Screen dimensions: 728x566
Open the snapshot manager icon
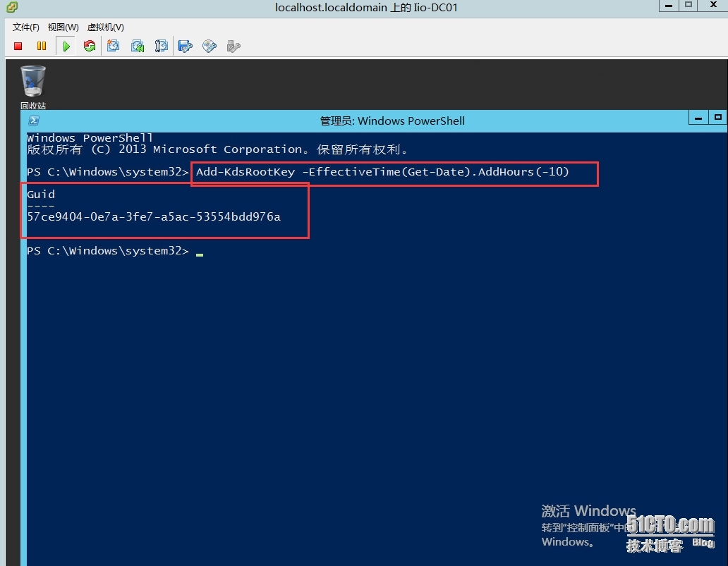point(161,46)
